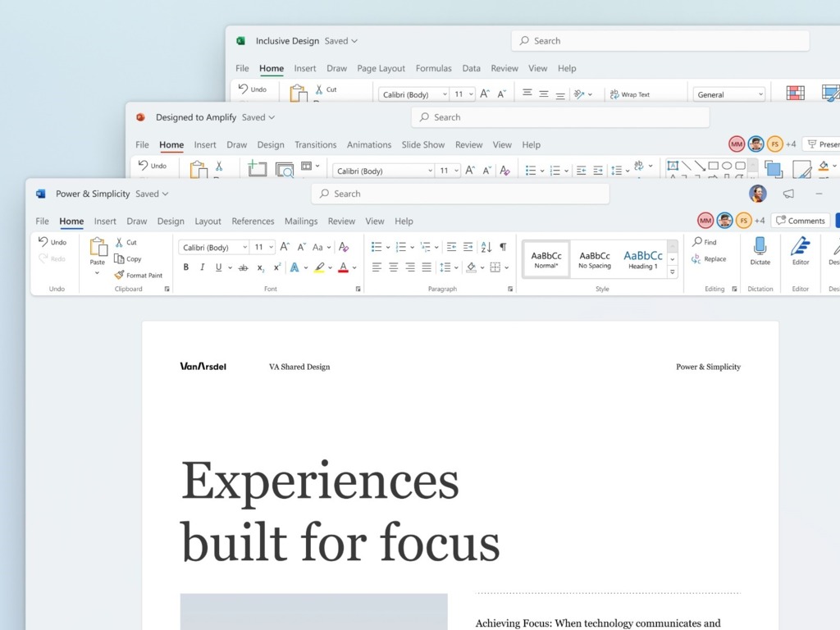Click New Slide icon in PowerPoint window
Screen dimensions: 840x630
257,167
